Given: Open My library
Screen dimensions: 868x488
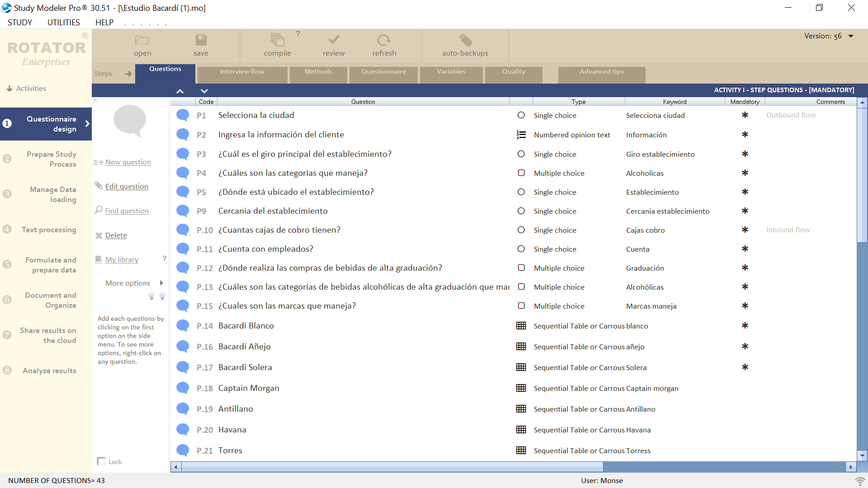Looking at the screenshot, I should coord(122,259).
